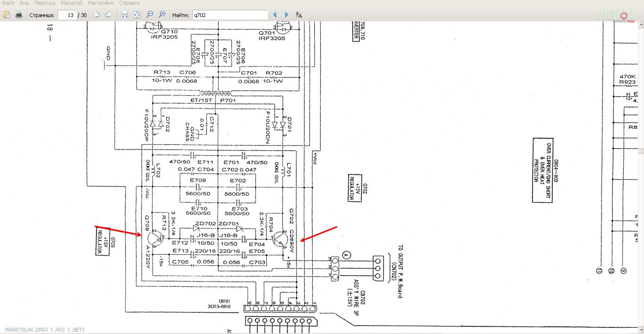Fit page to width icon
Screen dimensions: 644x334
coord(125,15)
